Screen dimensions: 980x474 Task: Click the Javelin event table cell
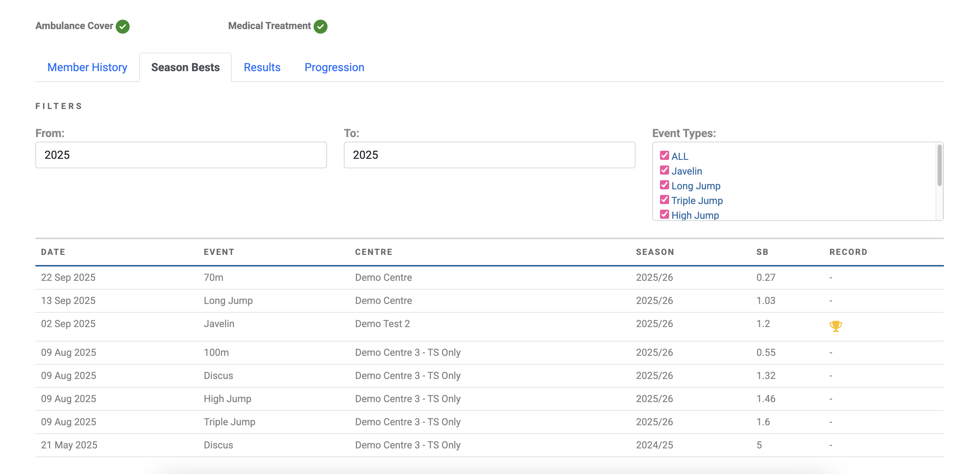pyautogui.click(x=219, y=324)
